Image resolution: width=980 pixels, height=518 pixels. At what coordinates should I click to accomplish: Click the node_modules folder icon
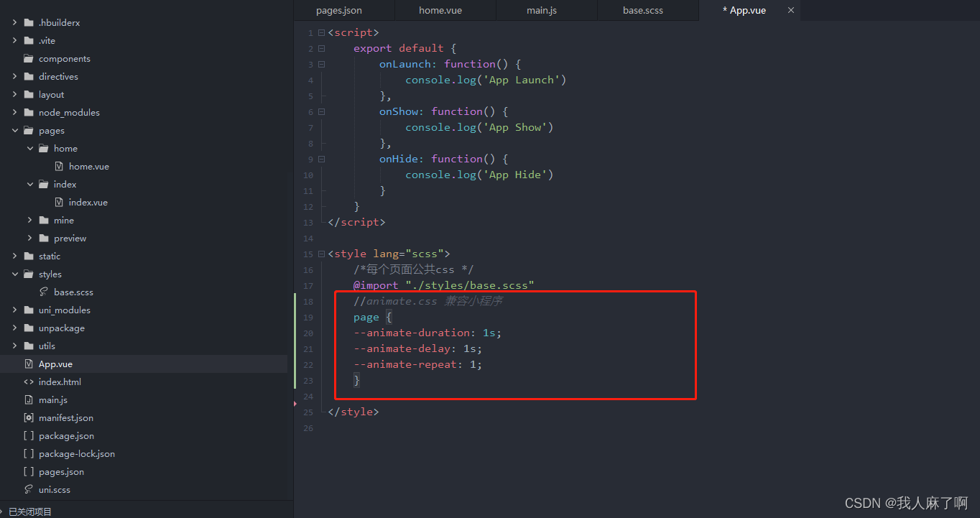pyautogui.click(x=29, y=113)
